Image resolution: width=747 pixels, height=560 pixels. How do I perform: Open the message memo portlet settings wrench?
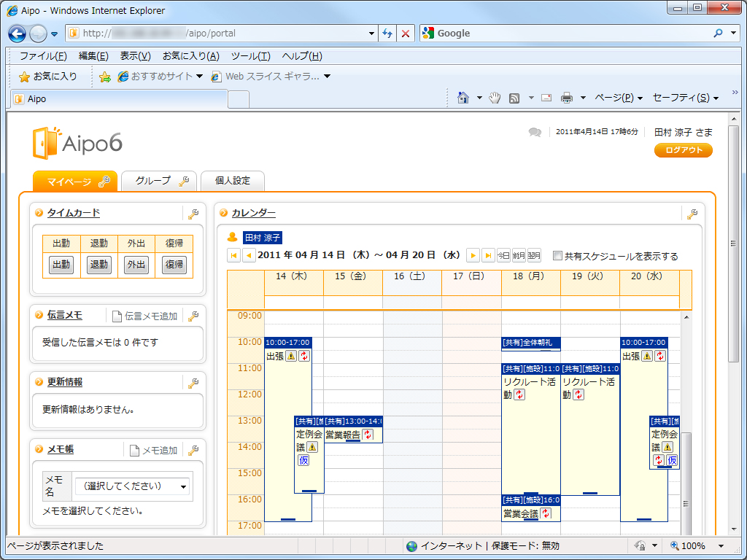coord(193,316)
